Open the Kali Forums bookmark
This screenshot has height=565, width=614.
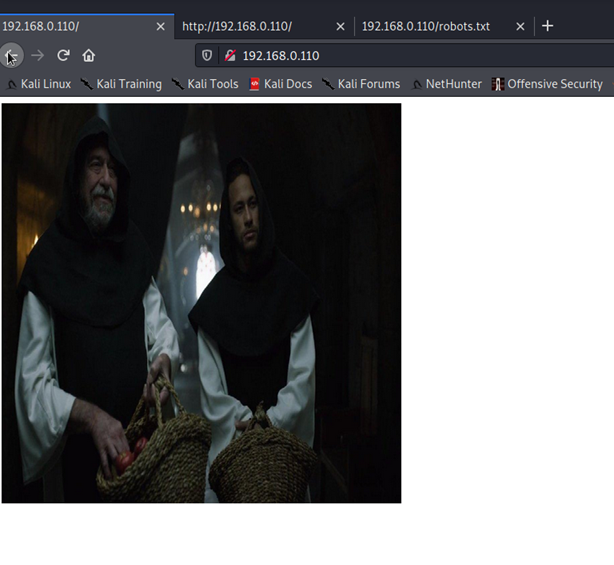[361, 84]
